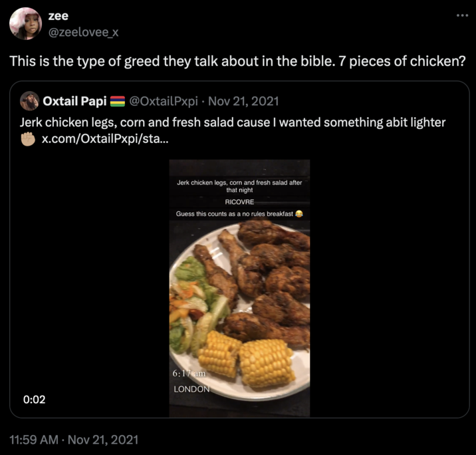Click the 0:02 video duration label
The width and height of the screenshot is (476, 455).
point(33,400)
